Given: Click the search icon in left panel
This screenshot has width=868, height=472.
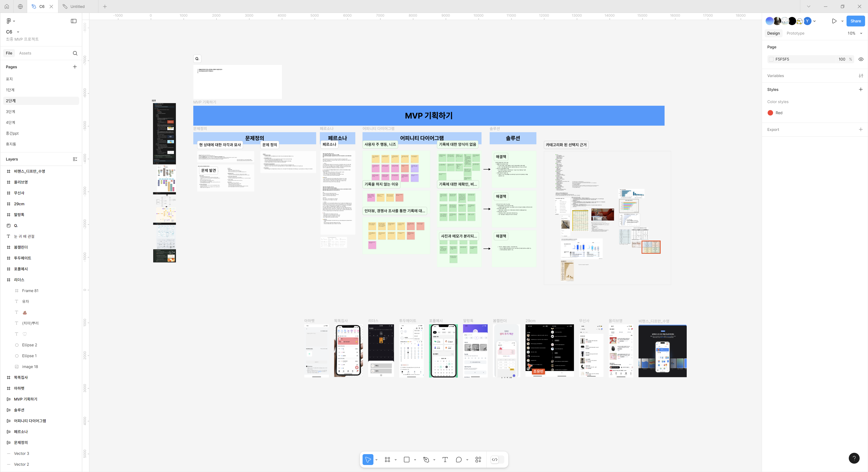Looking at the screenshot, I should point(75,53).
